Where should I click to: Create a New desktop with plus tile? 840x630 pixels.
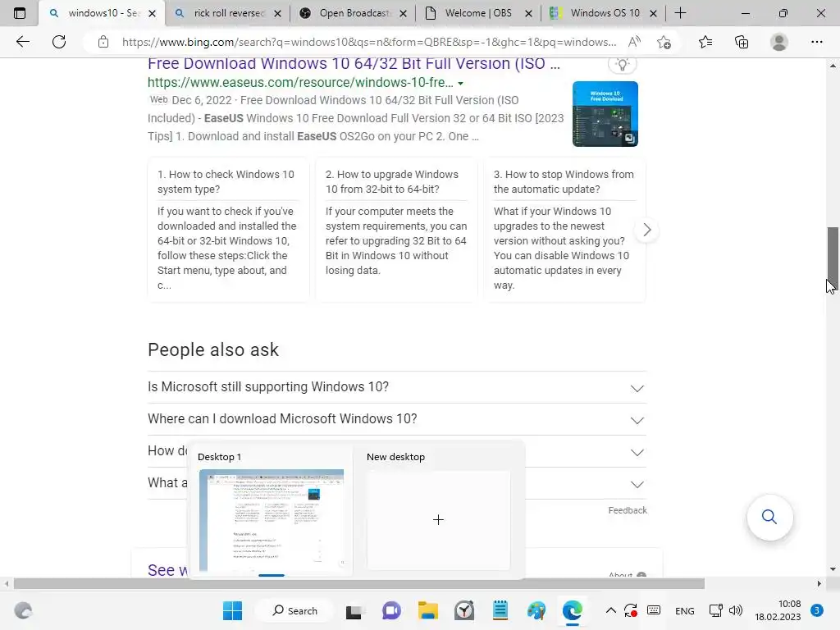[438, 519]
